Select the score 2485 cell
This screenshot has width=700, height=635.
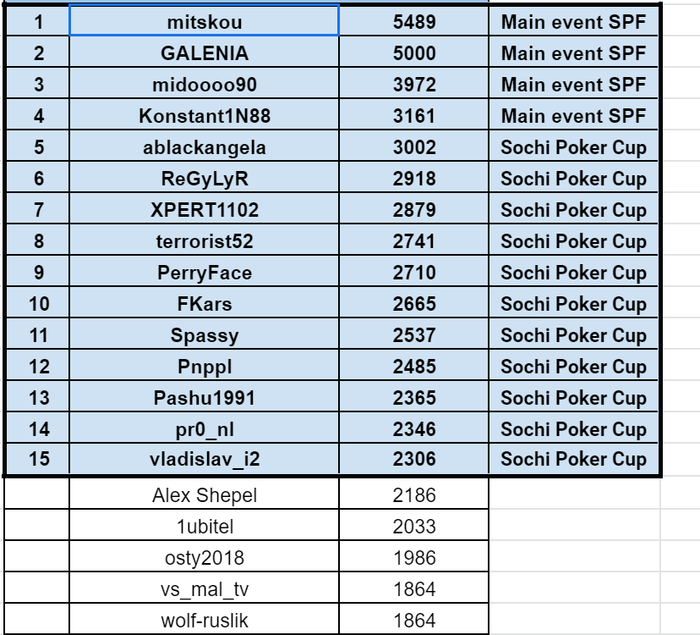[414, 366]
